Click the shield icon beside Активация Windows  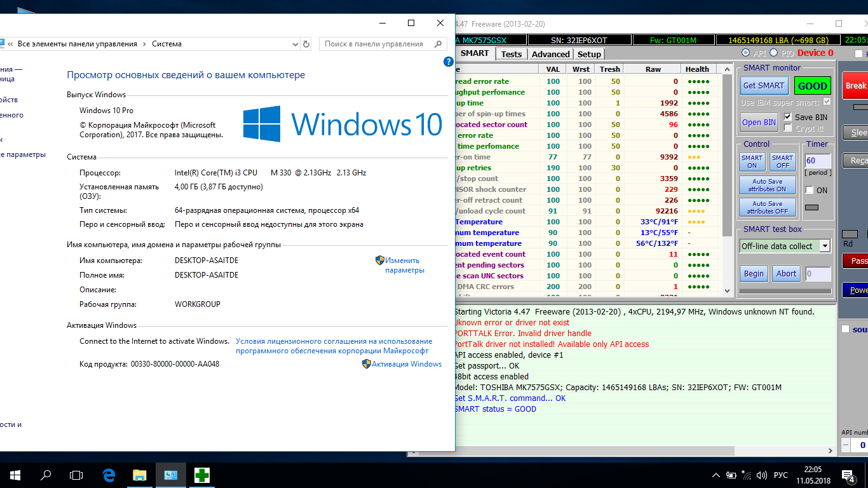(x=367, y=364)
